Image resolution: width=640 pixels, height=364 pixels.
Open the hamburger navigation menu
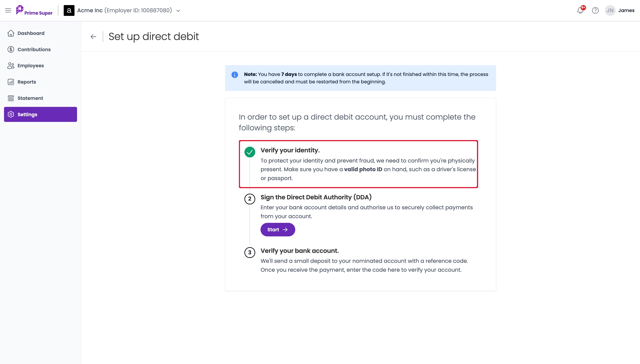(8, 11)
